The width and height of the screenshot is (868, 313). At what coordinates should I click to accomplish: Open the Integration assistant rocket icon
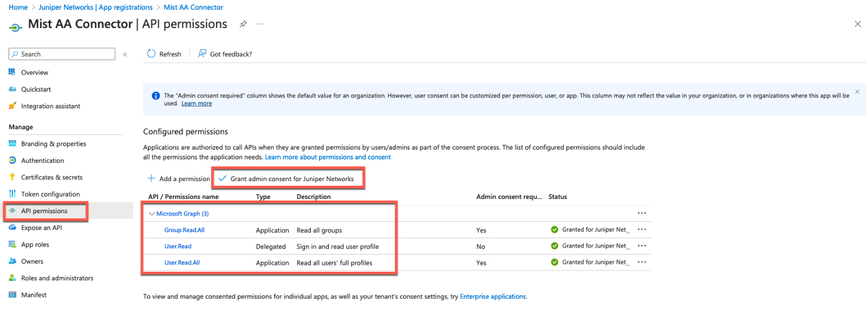coord(13,106)
